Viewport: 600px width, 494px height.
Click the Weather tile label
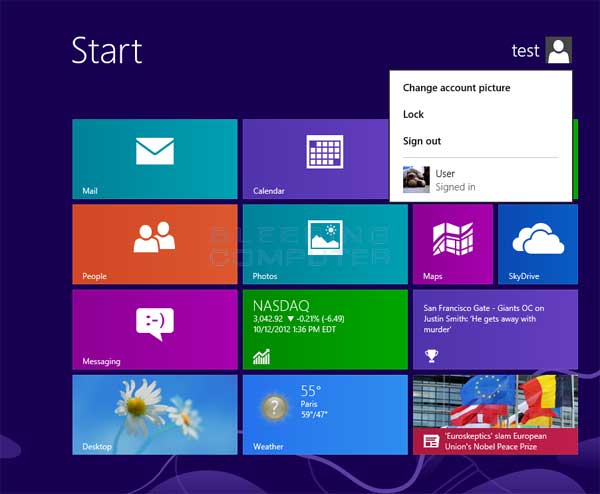[x=268, y=447]
